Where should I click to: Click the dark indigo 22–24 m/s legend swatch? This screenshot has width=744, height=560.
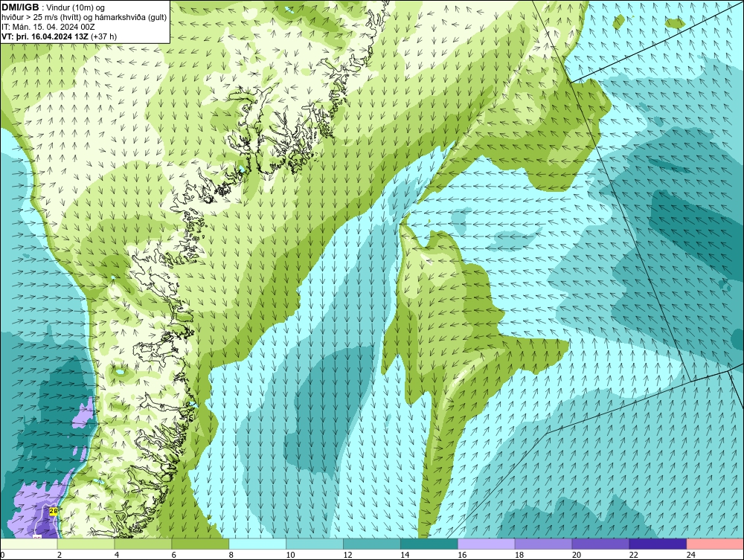click(658, 544)
